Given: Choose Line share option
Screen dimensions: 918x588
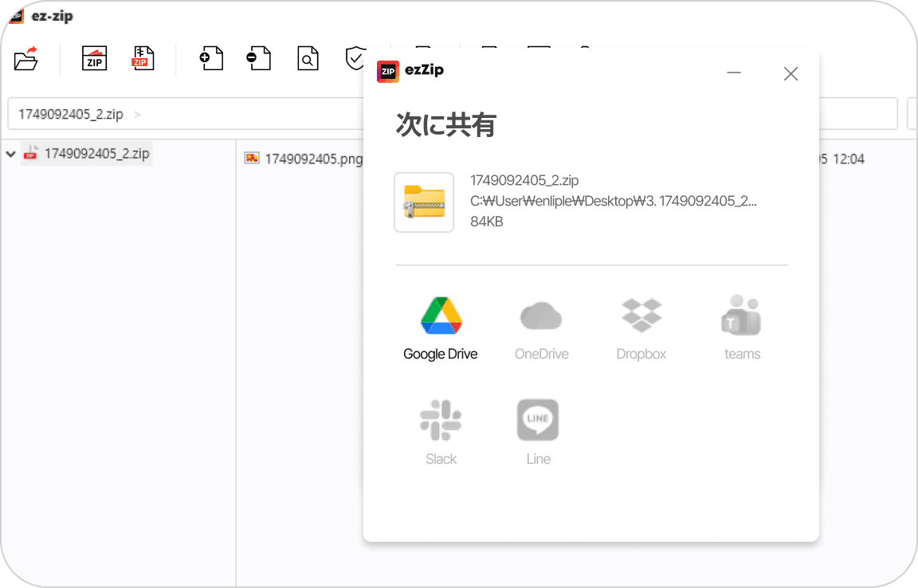Looking at the screenshot, I should coord(538,433).
